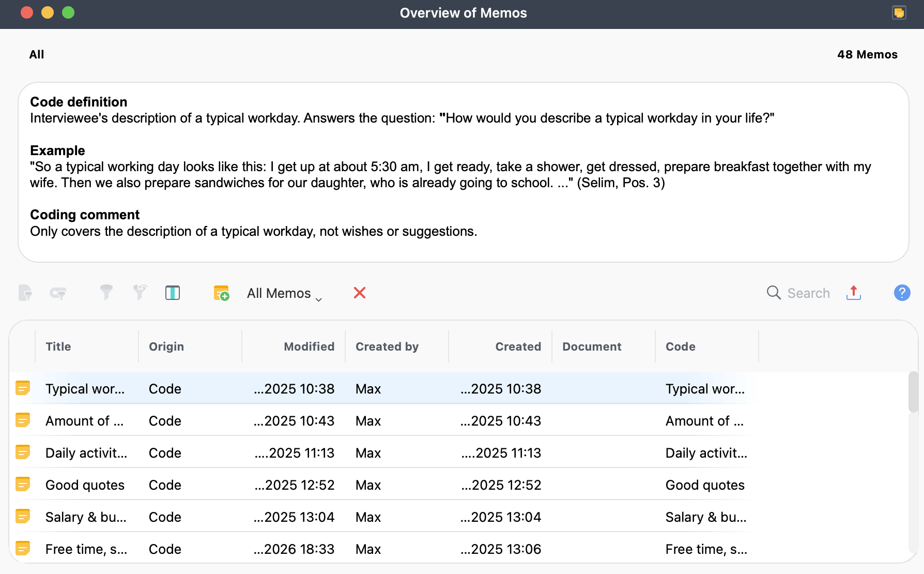Click inside the Search field
Screen dimensions: 924x574
click(x=808, y=293)
